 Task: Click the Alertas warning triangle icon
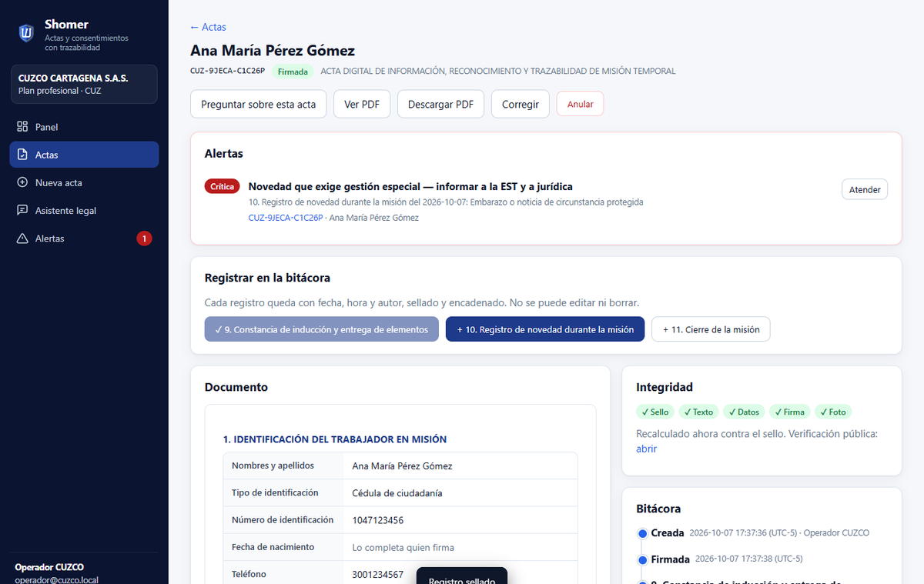22,239
